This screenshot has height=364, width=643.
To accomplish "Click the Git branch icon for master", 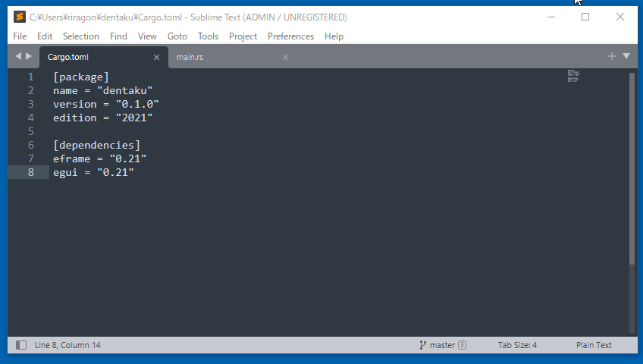I will point(422,345).
